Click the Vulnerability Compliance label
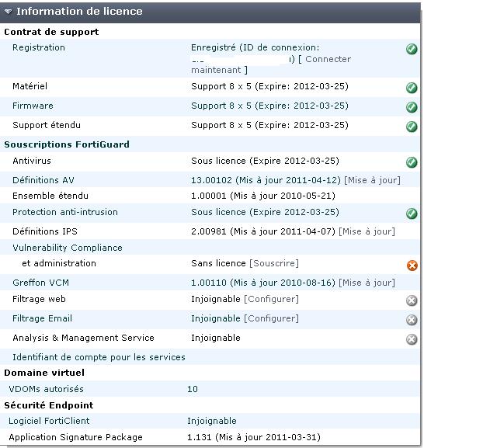Image resolution: width=497 pixels, height=448 pixels. (68, 248)
